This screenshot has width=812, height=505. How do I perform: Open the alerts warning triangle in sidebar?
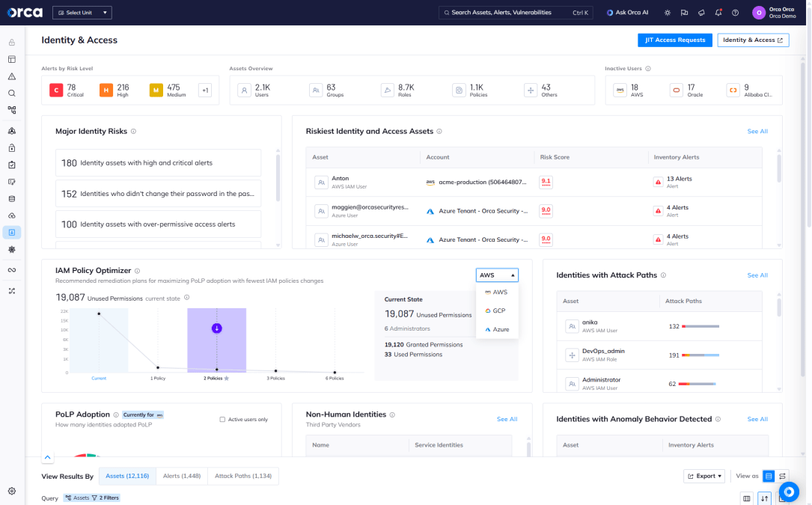point(12,76)
